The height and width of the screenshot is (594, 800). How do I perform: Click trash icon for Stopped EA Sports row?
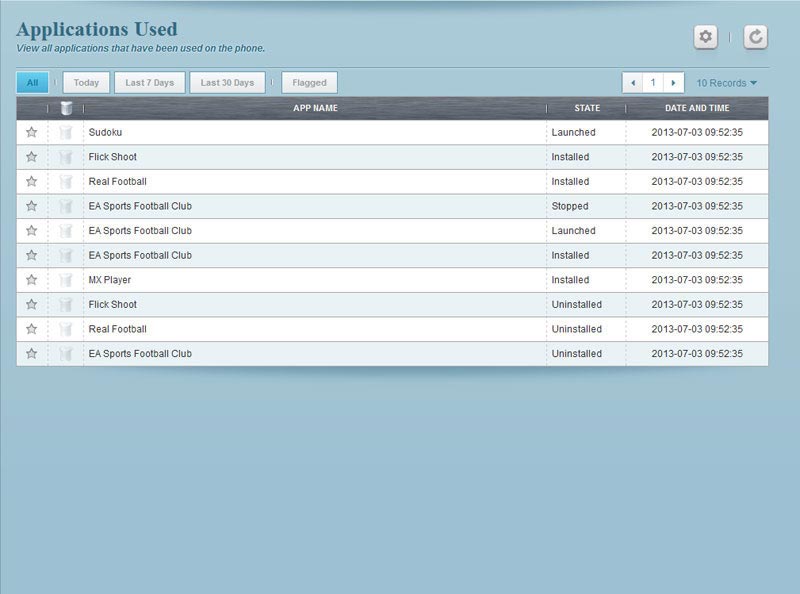(x=66, y=206)
